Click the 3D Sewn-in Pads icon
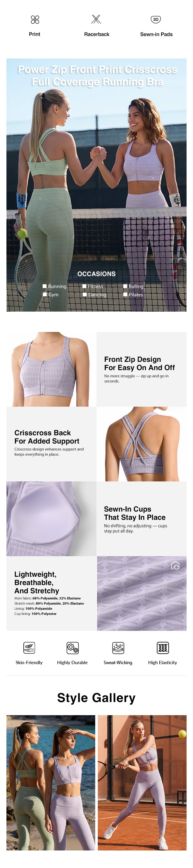 point(156,19)
